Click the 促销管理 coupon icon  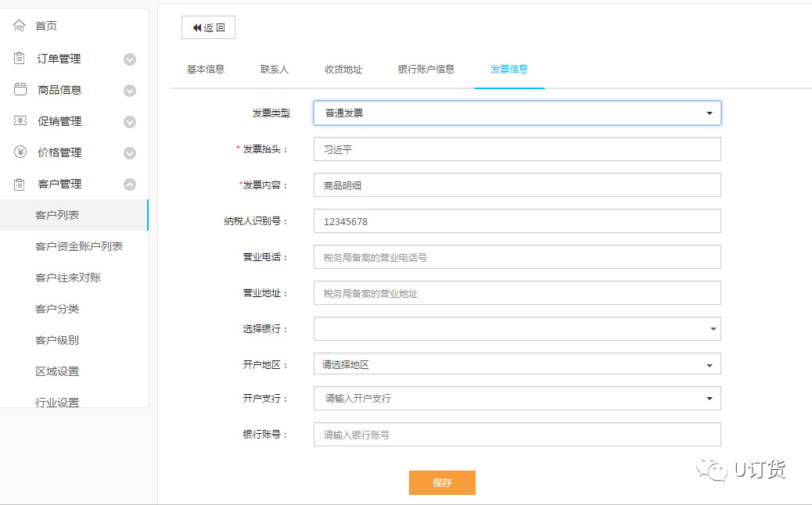20,121
